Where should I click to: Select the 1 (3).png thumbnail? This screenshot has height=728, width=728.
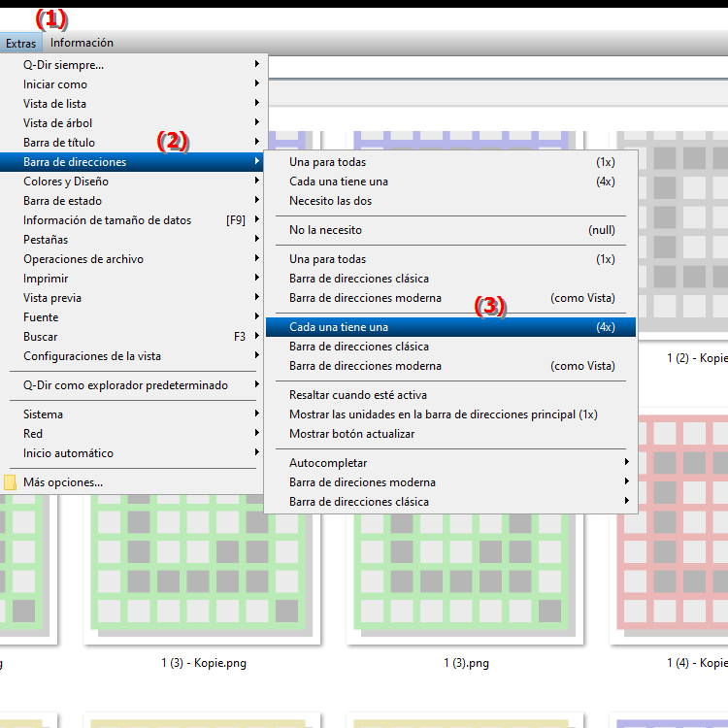(x=465, y=579)
